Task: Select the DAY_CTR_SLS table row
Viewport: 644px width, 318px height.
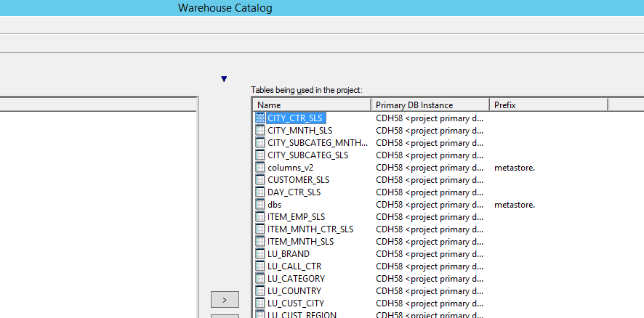Action: (x=294, y=192)
